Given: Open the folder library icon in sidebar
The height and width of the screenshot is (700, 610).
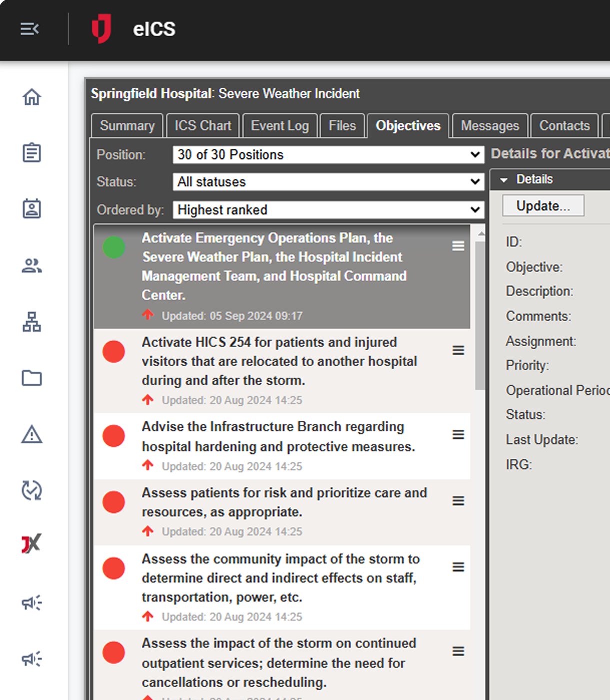Looking at the screenshot, I should pos(32,378).
